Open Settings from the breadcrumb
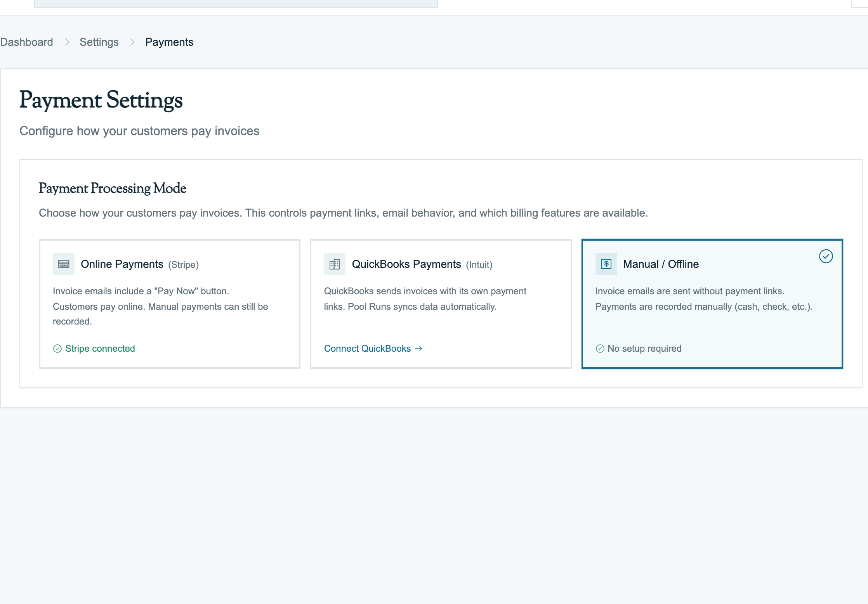The image size is (868, 604). point(99,42)
